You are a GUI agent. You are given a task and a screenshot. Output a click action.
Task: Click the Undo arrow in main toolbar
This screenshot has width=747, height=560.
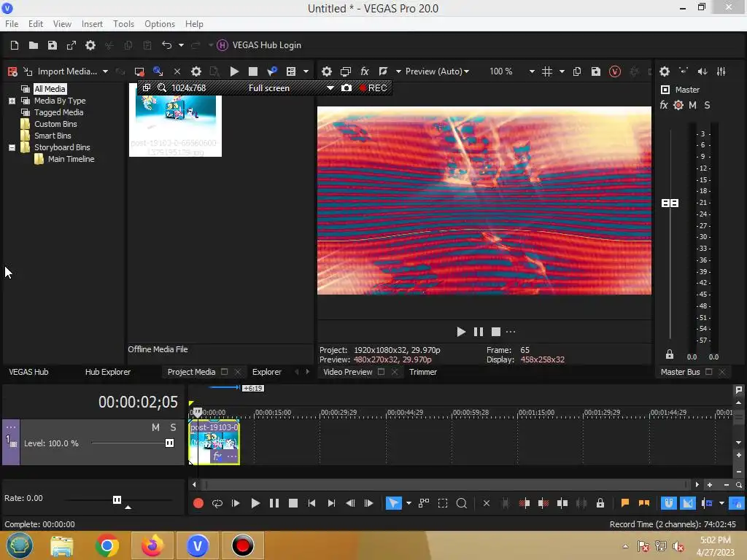[166, 45]
